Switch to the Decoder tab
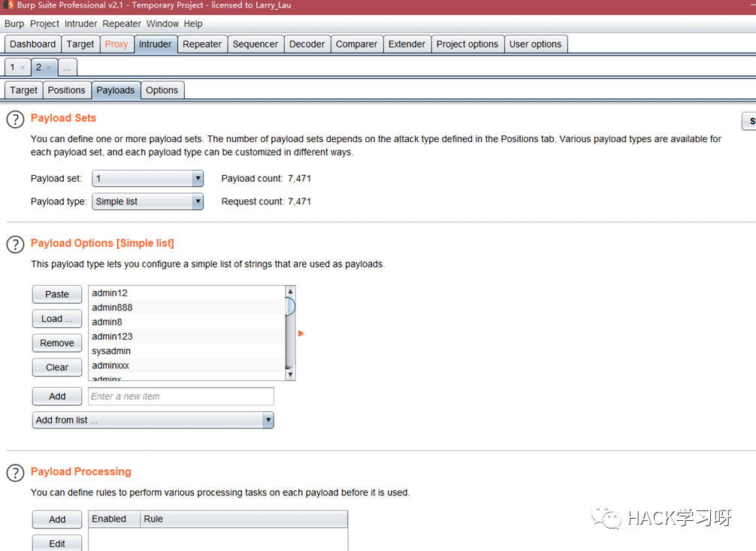The width and height of the screenshot is (756, 551). (307, 44)
